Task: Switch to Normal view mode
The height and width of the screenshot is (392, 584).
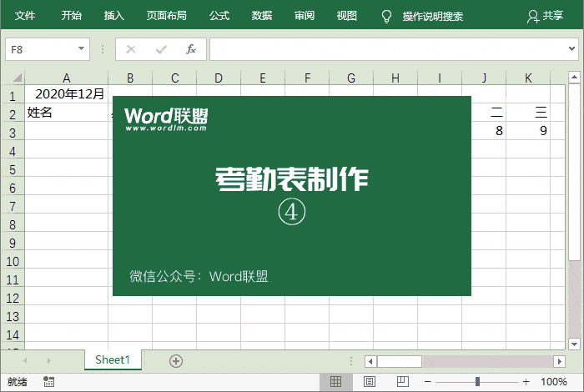Action: click(x=335, y=381)
